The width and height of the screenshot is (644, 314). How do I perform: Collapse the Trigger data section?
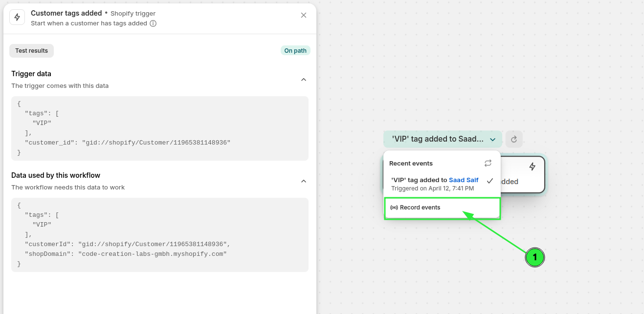pos(303,80)
